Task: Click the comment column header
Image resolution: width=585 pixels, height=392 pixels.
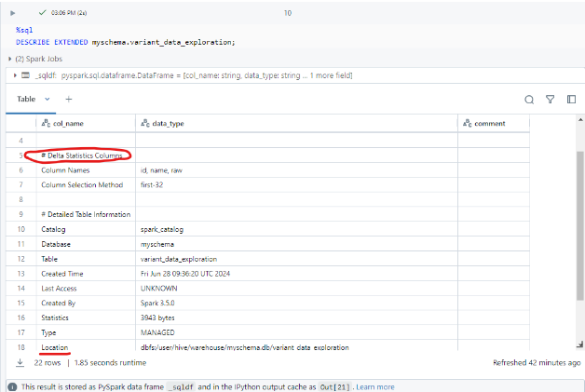Action: click(494, 124)
